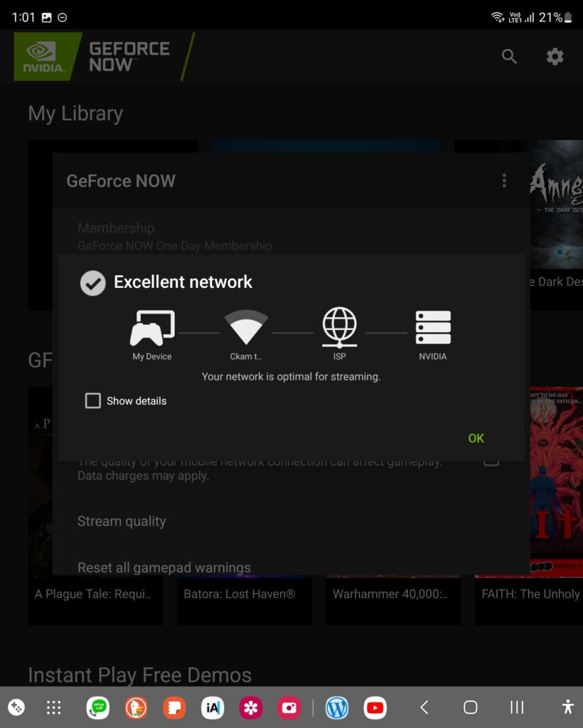The image size is (583, 728).
Task: Launch the red camera app in taskbar
Action: coord(289,707)
